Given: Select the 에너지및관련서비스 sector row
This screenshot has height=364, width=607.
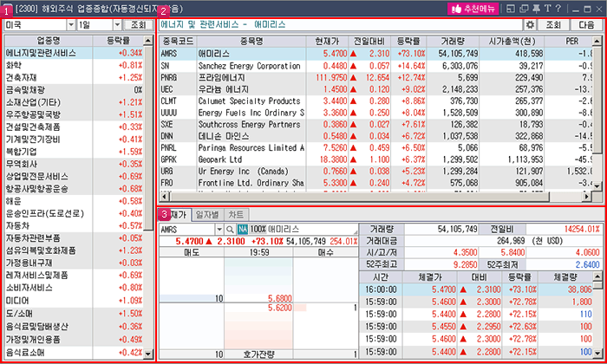Looking at the screenshot, I should (x=74, y=53).
